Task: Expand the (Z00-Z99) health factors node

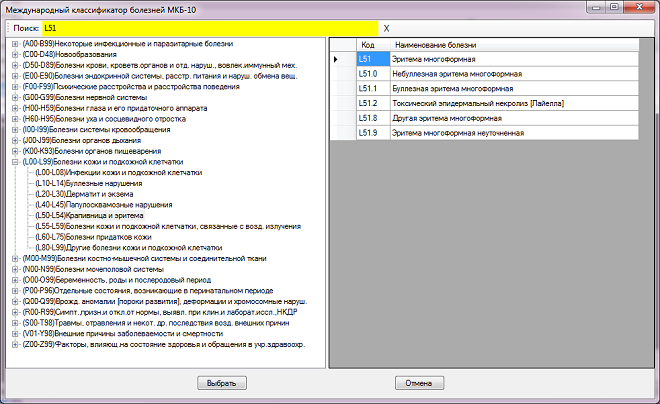Action: coord(15,344)
